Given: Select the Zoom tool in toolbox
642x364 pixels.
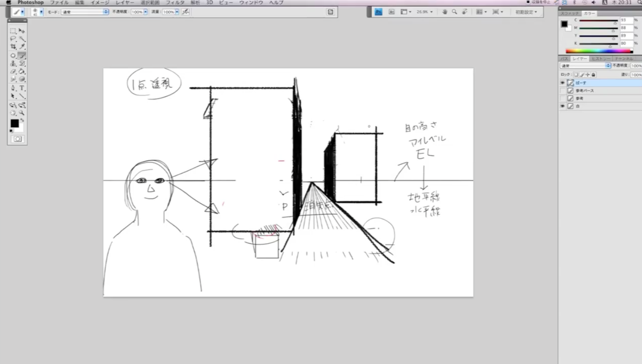Looking at the screenshot, I should coord(22,113).
